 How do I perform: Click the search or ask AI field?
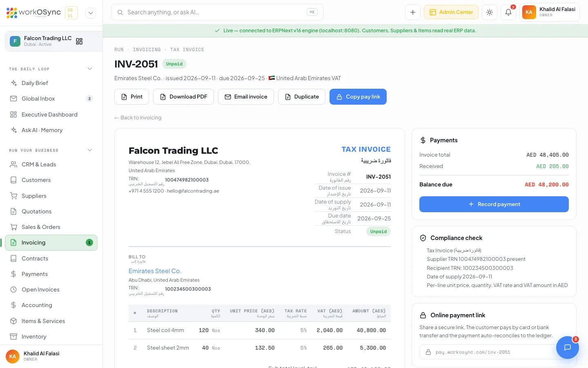click(217, 12)
